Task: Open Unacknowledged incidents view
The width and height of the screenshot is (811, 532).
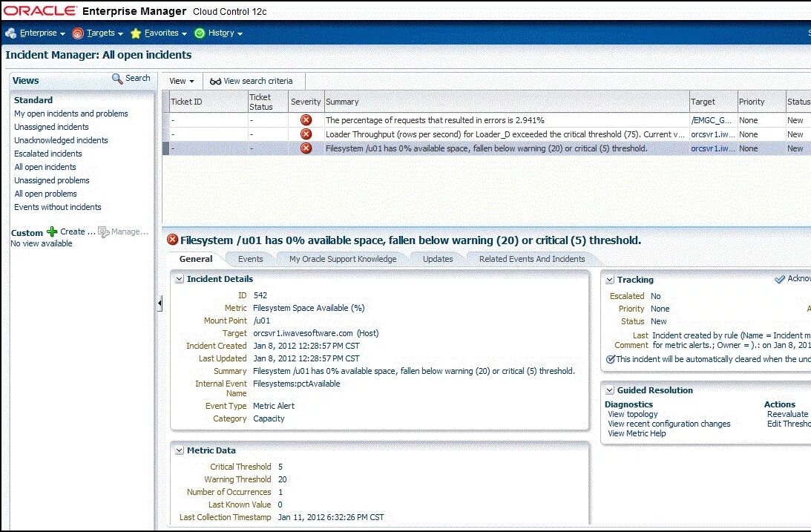Action: pyautogui.click(x=61, y=140)
